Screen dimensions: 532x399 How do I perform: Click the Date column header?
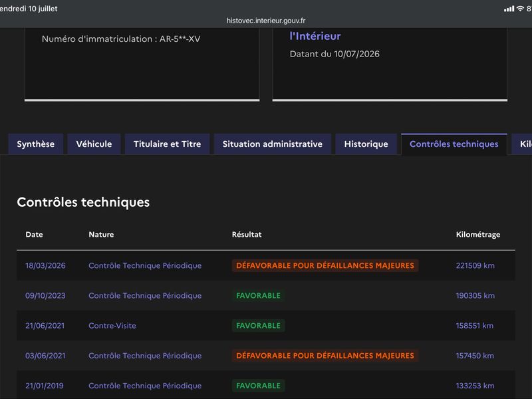pyautogui.click(x=34, y=235)
